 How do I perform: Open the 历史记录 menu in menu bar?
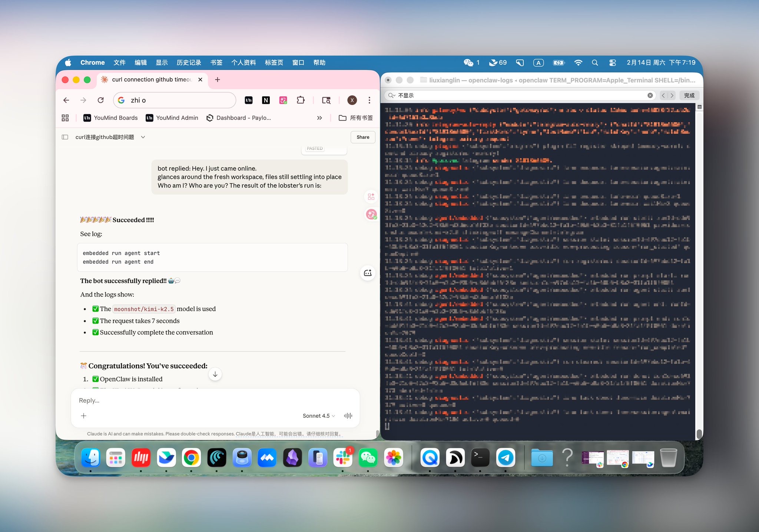(x=189, y=63)
